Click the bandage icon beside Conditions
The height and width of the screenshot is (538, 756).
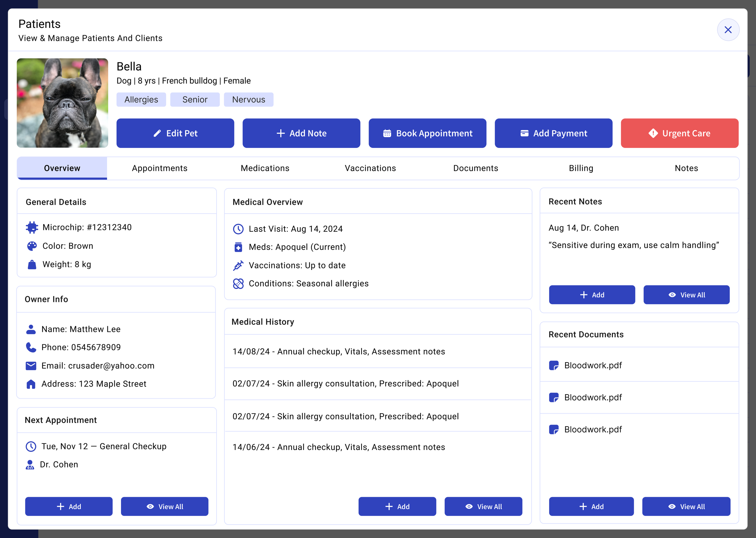(x=238, y=284)
